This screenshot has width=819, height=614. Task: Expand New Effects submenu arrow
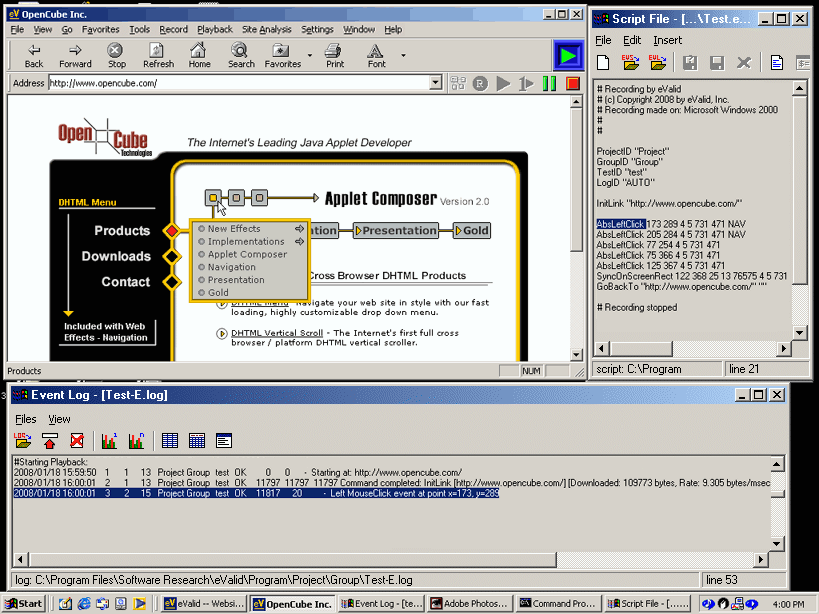coord(299,229)
